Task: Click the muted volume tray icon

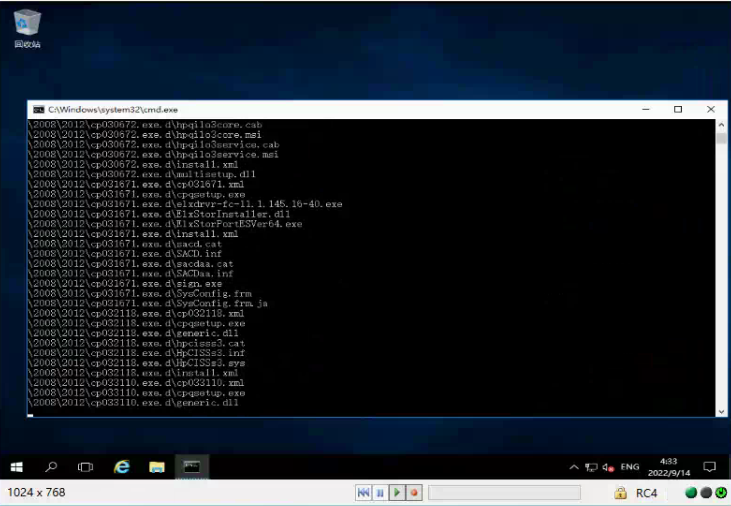Action: point(607,467)
